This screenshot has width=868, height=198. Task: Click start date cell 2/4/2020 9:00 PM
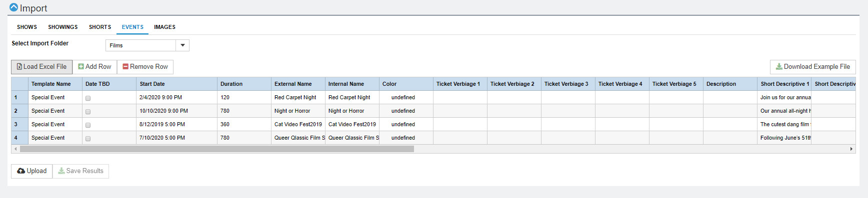(176, 97)
